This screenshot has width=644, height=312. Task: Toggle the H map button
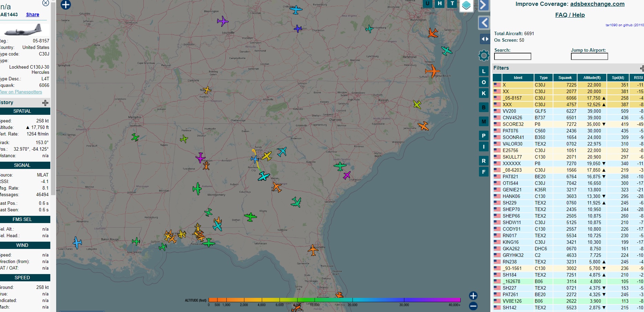coord(440,3)
